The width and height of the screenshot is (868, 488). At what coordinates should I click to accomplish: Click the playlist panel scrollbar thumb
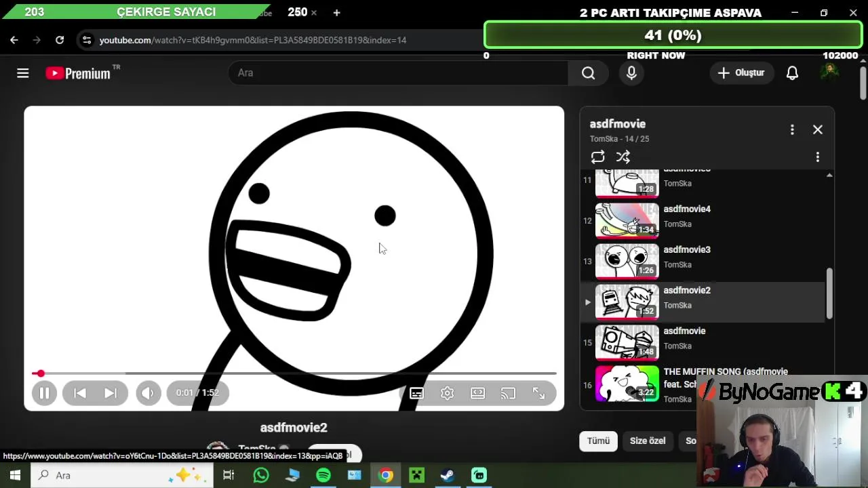[x=829, y=293]
